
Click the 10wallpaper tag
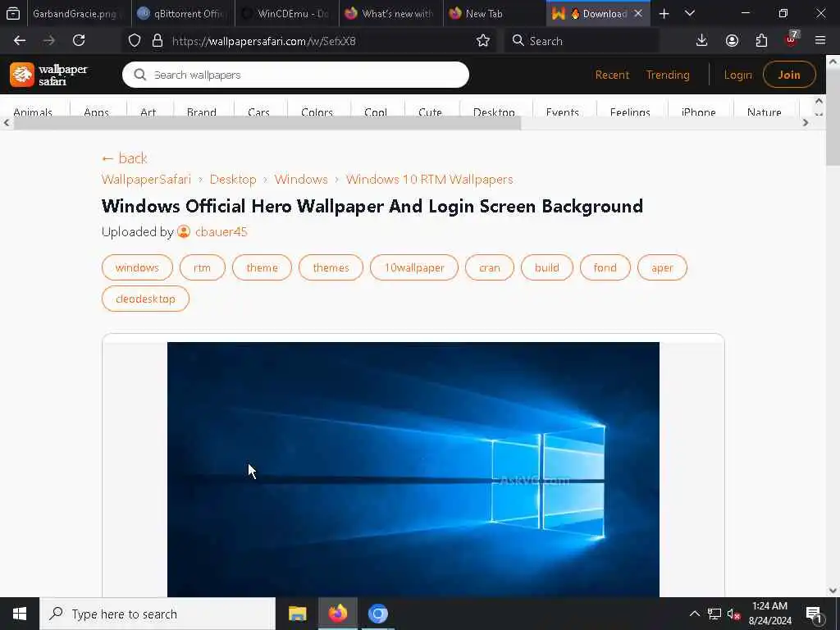(414, 267)
